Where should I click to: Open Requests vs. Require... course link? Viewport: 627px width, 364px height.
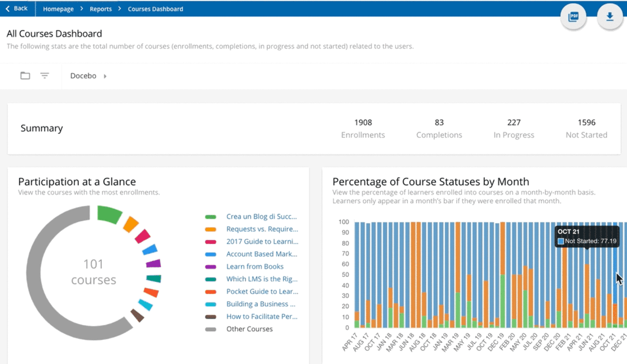pyautogui.click(x=262, y=229)
